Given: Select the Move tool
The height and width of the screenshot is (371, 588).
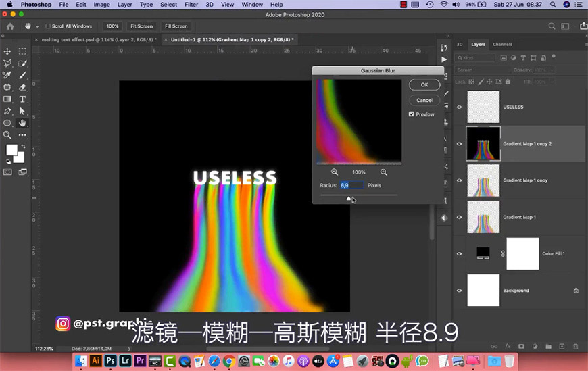Looking at the screenshot, I should tap(7, 51).
